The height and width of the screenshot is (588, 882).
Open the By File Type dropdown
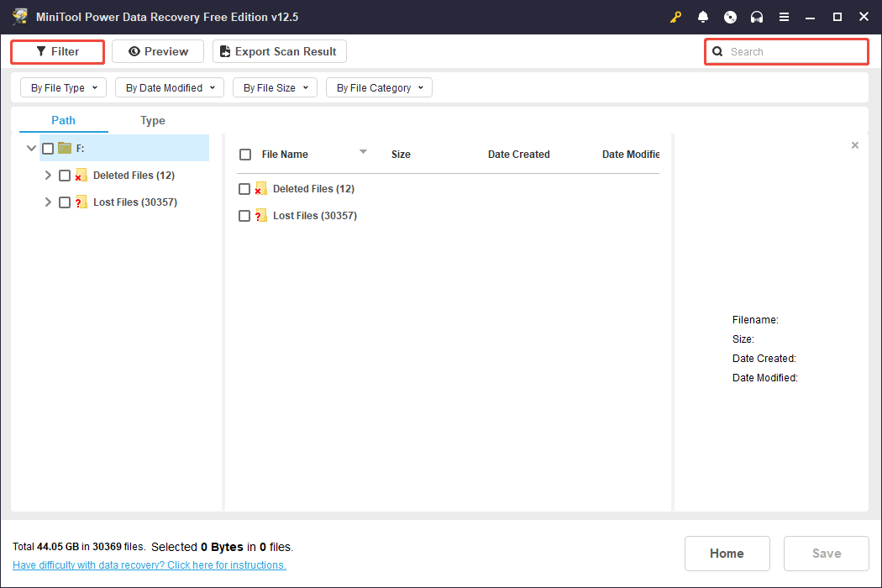coord(64,87)
